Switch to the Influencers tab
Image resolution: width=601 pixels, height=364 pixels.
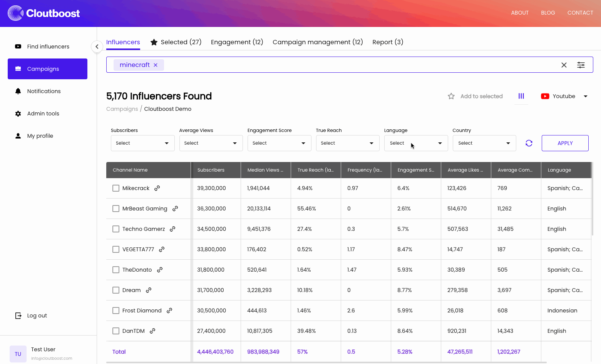point(123,42)
